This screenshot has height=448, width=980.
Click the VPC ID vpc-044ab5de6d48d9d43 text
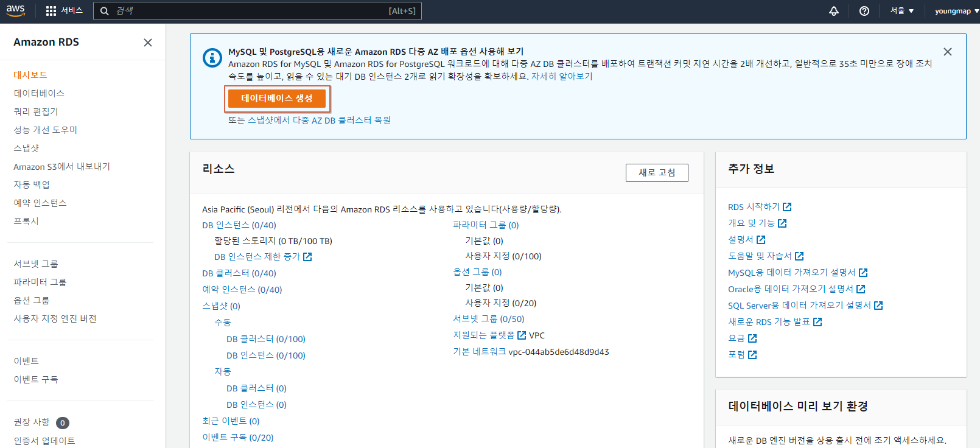[559, 352]
